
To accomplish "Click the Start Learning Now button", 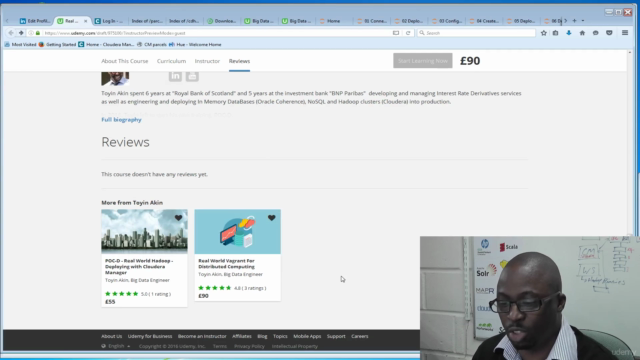I will pos(422,61).
